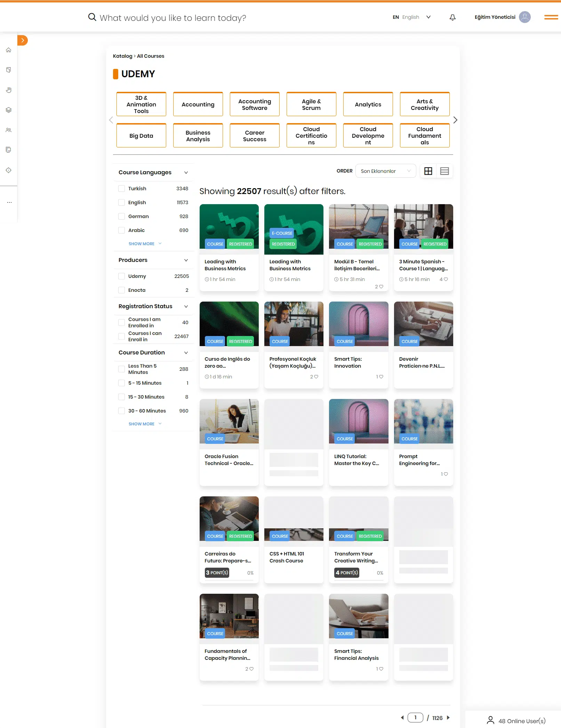Like Smart Tips: Innovation heart
The height and width of the screenshot is (728, 561).
coord(381,377)
